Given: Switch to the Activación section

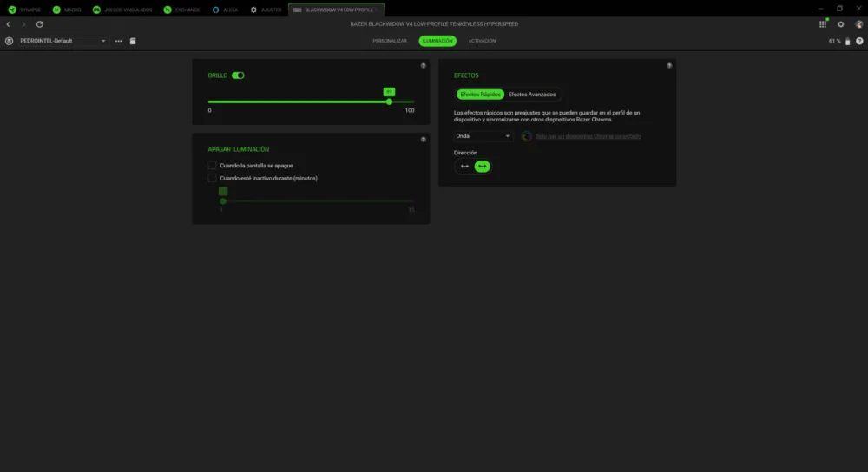Looking at the screenshot, I should [482, 41].
